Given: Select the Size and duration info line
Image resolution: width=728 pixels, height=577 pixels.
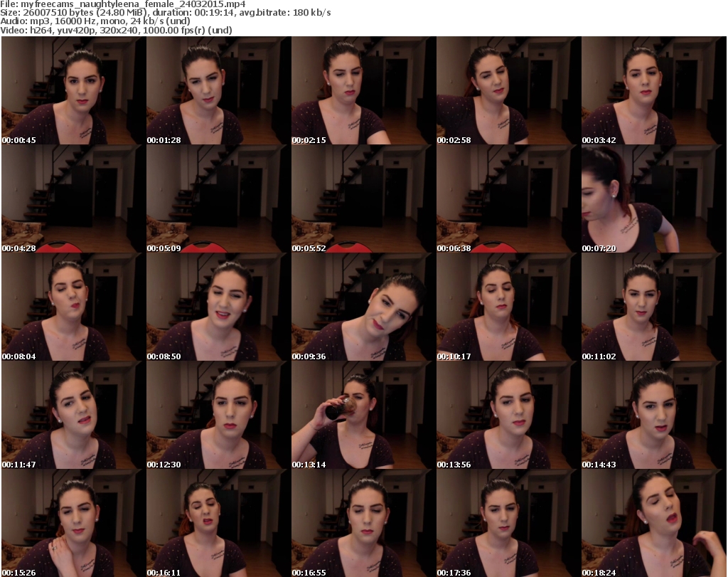Looking at the screenshot, I should click(165, 13).
